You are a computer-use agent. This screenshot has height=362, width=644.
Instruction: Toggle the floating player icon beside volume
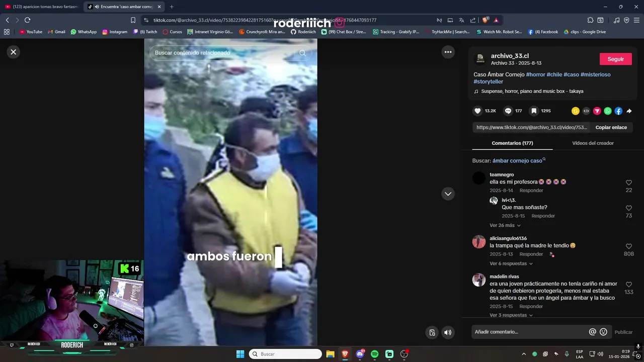pyautogui.click(x=432, y=332)
